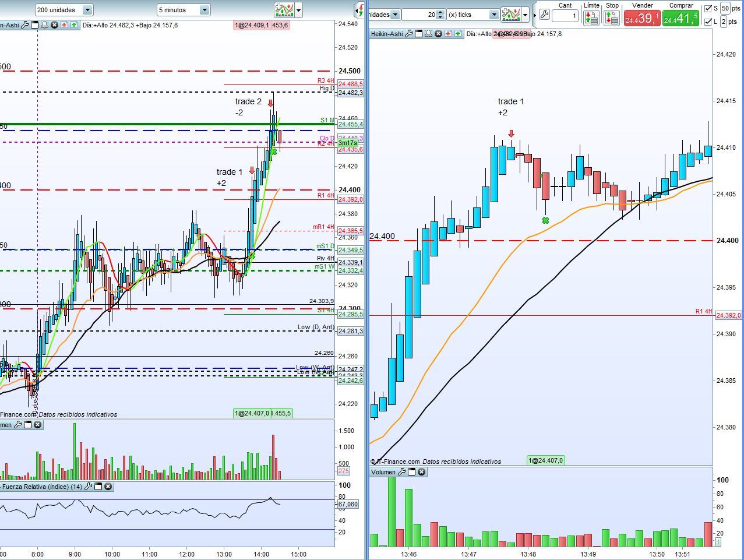Viewport: 744px width, 560px height.
Task: Close right Heikin-Ashi price panel
Action: click(x=439, y=34)
